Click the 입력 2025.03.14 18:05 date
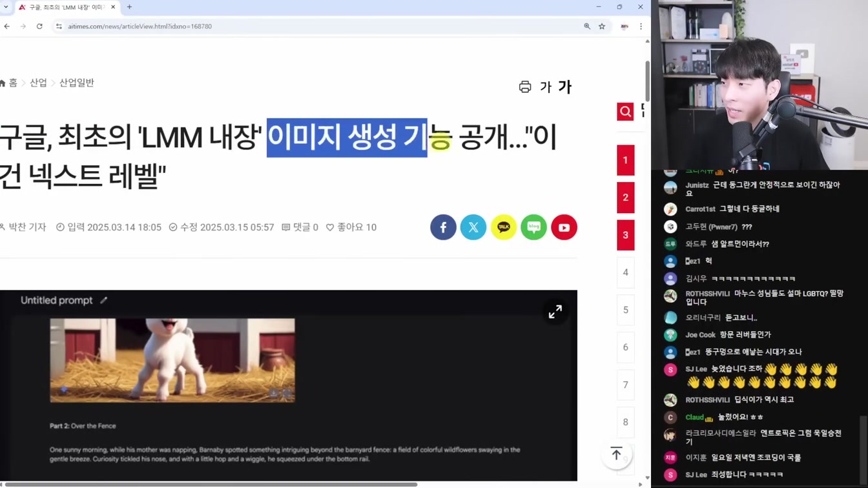This screenshot has height=488, width=868. [108, 227]
